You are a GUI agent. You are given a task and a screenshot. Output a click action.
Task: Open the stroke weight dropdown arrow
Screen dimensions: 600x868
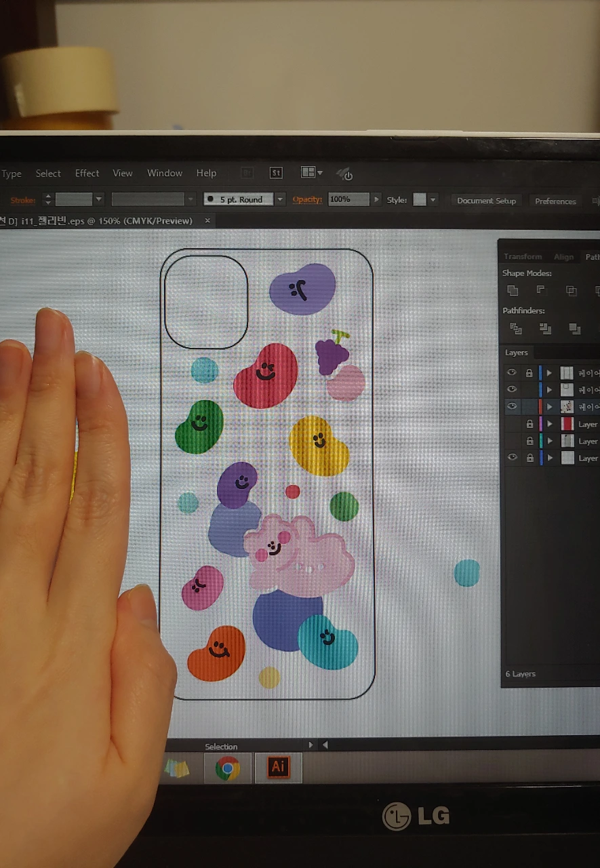[99, 199]
